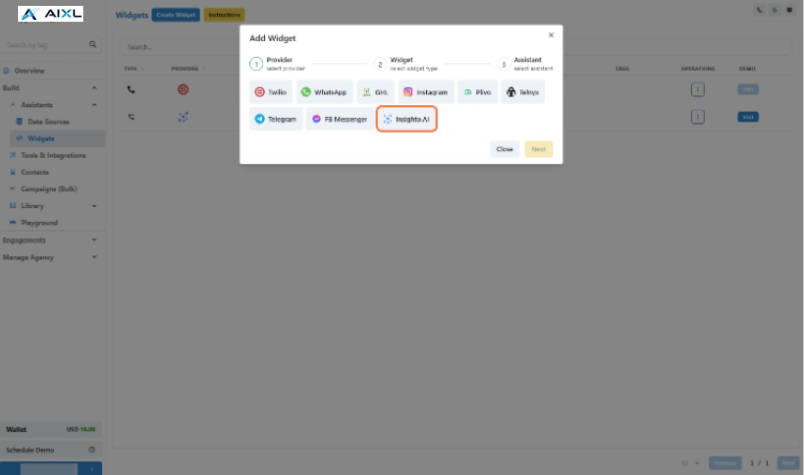
Task: Click the Close button in dialog
Action: pyautogui.click(x=505, y=149)
